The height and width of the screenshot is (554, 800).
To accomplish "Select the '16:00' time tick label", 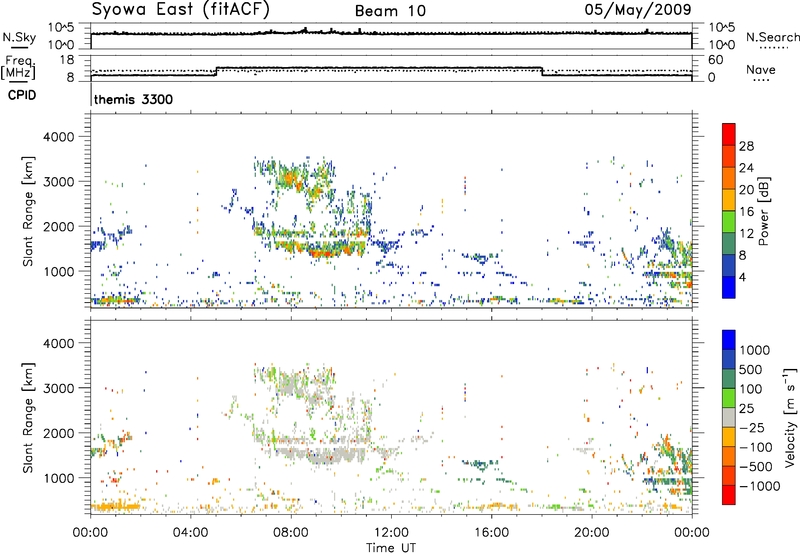I will tap(491, 533).
